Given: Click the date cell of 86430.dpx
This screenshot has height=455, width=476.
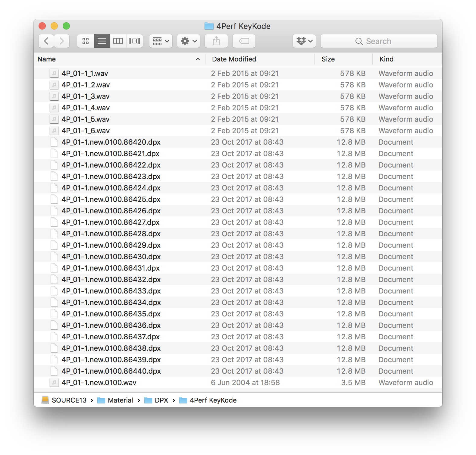Looking at the screenshot, I should pyautogui.click(x=247, y=256).
